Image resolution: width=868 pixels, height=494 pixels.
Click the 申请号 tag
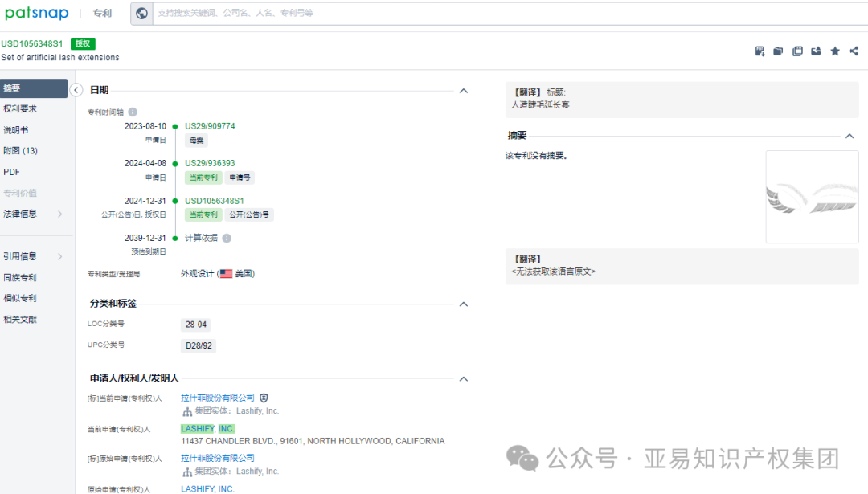point(240,178)
